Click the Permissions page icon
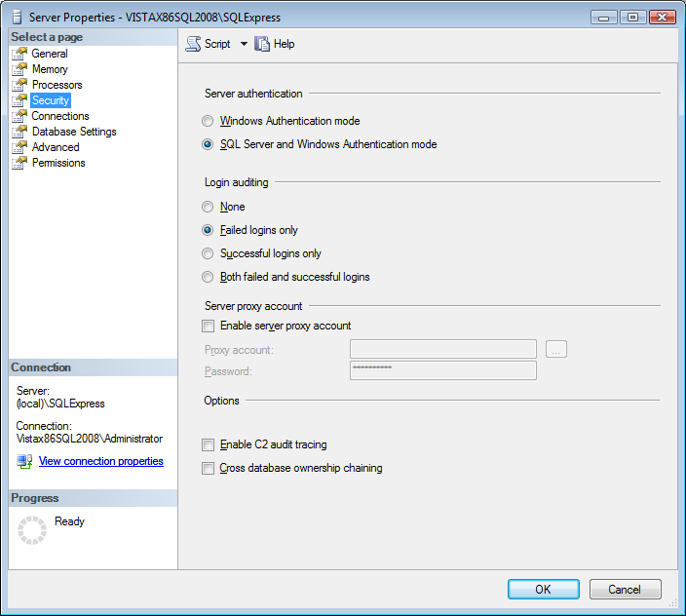The height and width of the screenshot is (616, 686). click(x=19, y=163)
